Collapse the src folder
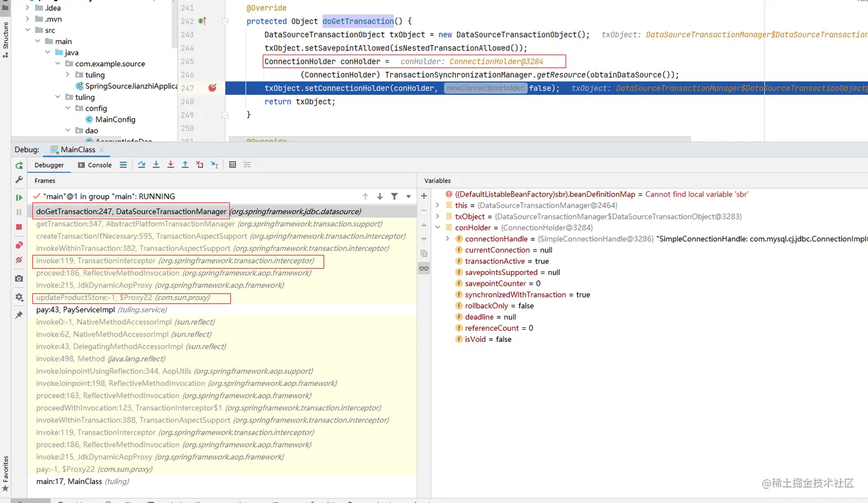 click(x=27, y=30)
